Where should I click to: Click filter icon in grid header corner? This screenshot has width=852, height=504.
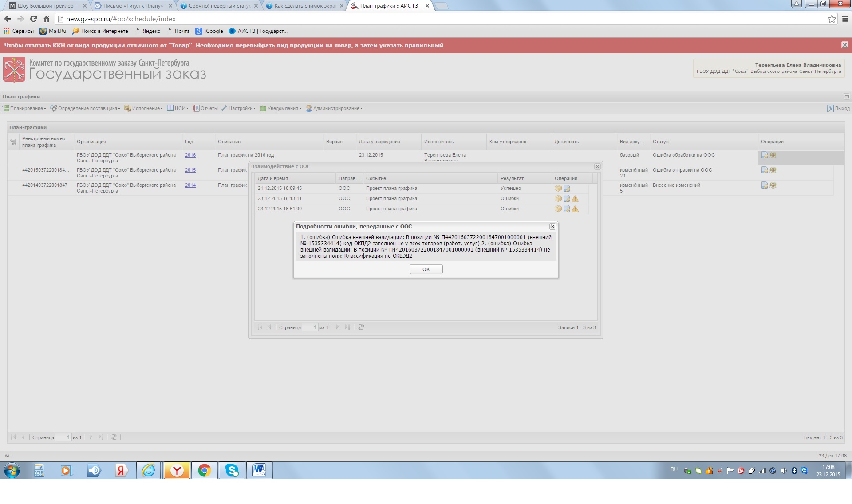tap(14, 142)
